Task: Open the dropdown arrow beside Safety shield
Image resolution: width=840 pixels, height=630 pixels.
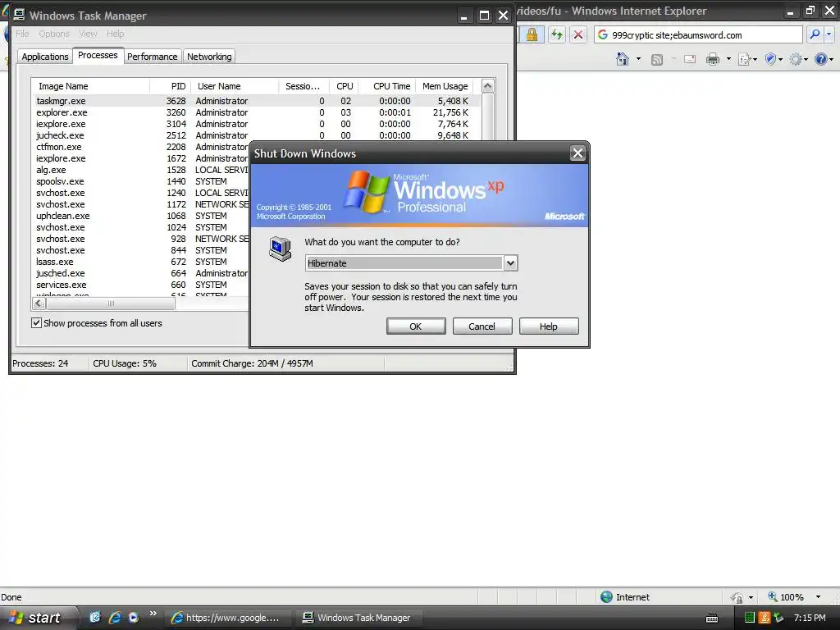Action: 780,59
